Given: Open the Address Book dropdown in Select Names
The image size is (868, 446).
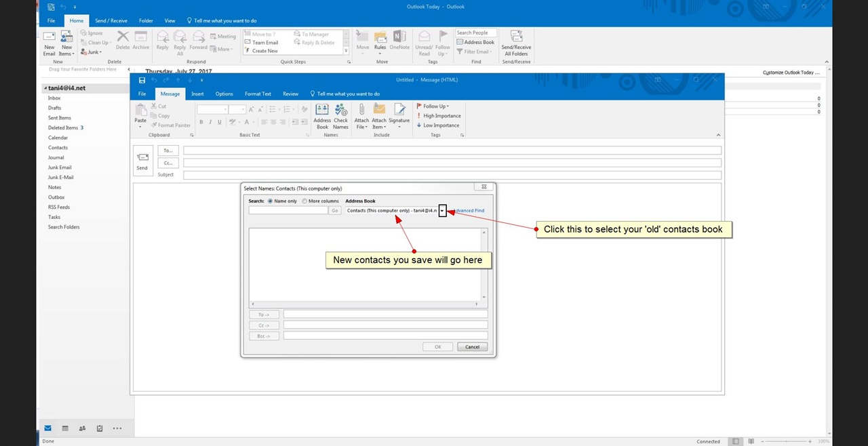Looking at the screenshot, I should 442,211.
